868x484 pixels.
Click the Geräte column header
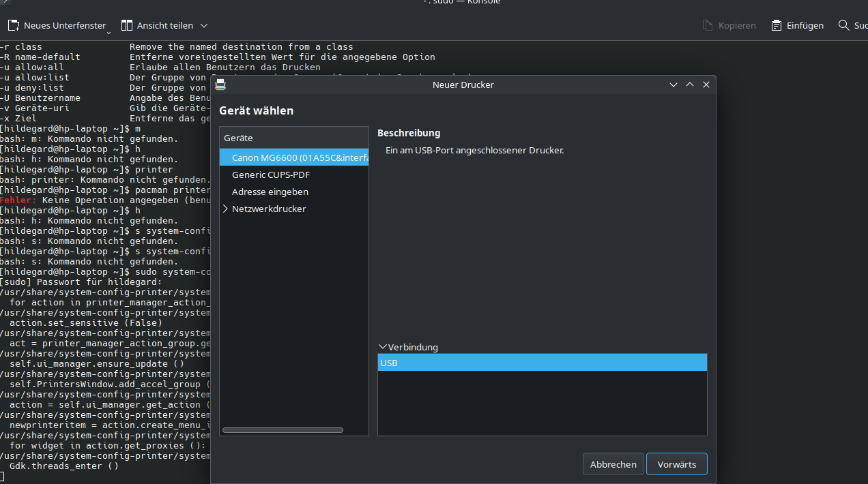pyautogui.click(x=294, y=138)
